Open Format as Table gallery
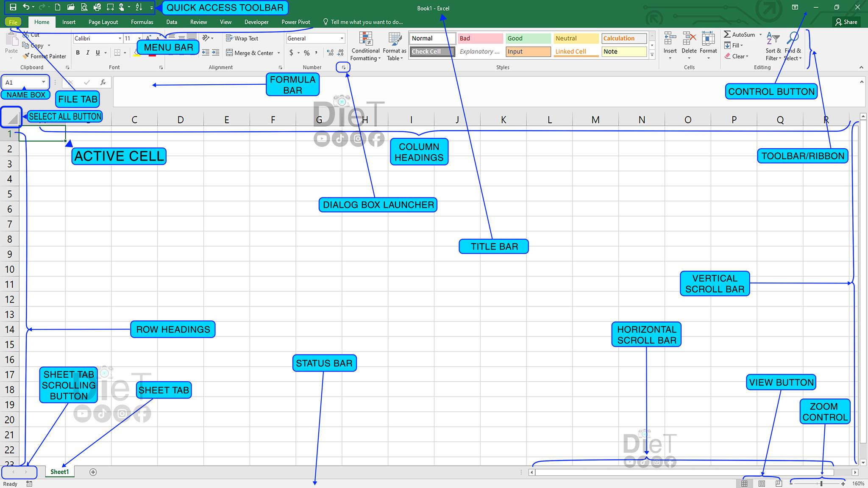This screenshot has width=868, height=488. [395, 47]
